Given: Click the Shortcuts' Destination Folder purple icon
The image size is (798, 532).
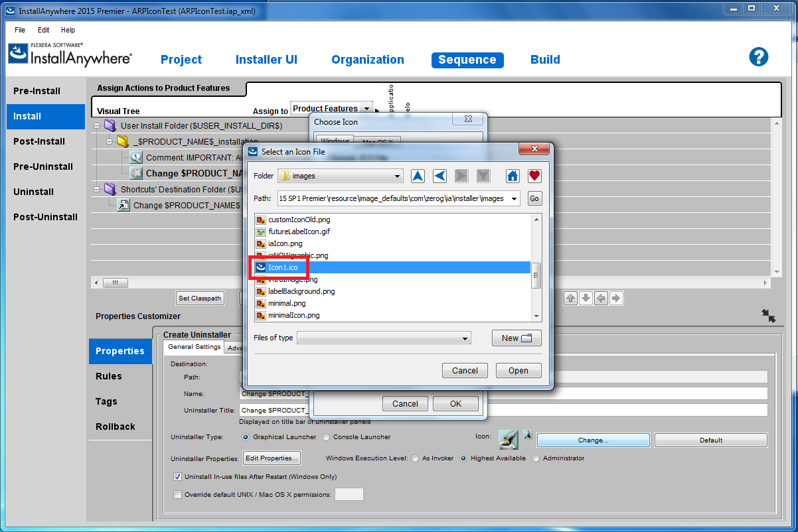Looking at the screenshot, I should pyautogui.click(x=110, y=189).
